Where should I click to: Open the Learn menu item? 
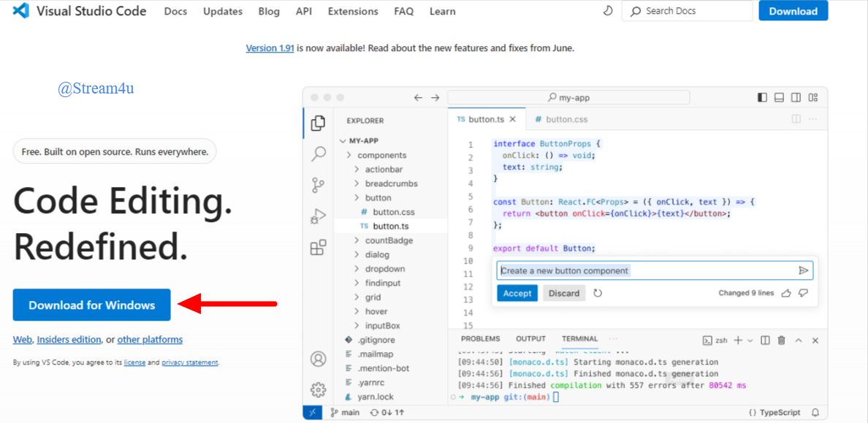pos(443,11)
